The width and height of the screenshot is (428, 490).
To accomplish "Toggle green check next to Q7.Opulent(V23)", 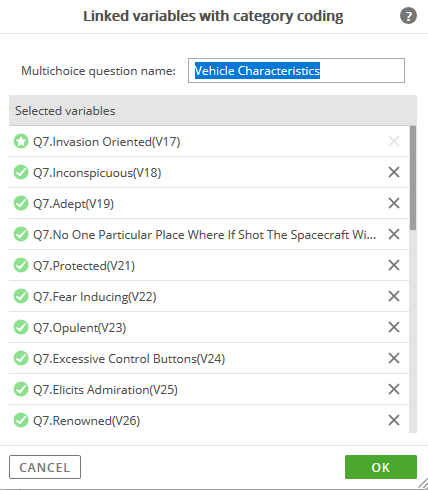I will click(x=21, y=327).
